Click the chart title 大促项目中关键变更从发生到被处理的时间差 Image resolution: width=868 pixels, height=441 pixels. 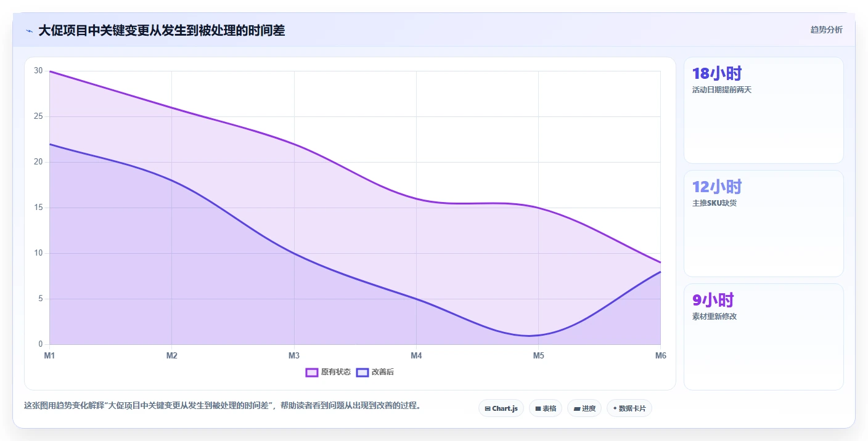click(162, 30)
